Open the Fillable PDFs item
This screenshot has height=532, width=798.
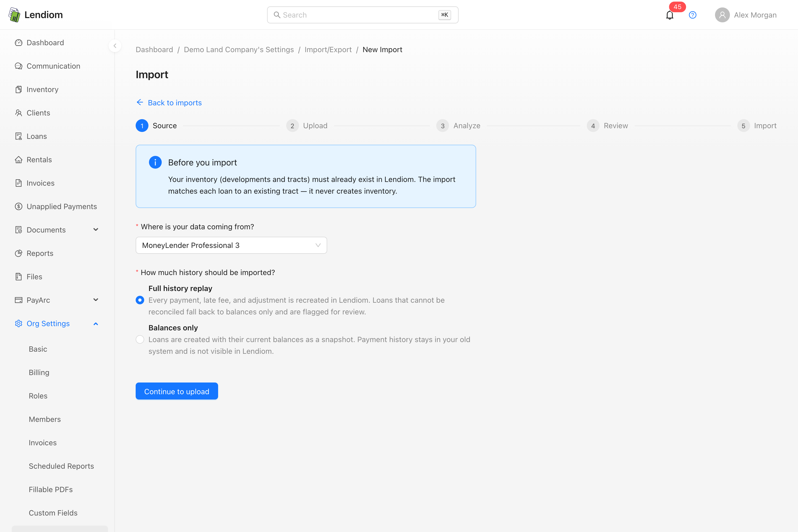coord(51,490)
